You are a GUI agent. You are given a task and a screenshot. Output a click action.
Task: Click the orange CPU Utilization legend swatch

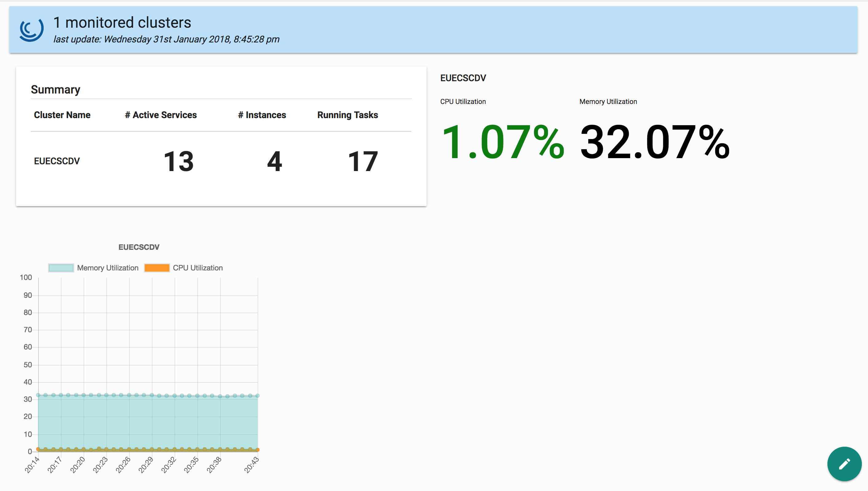[157, 268]
